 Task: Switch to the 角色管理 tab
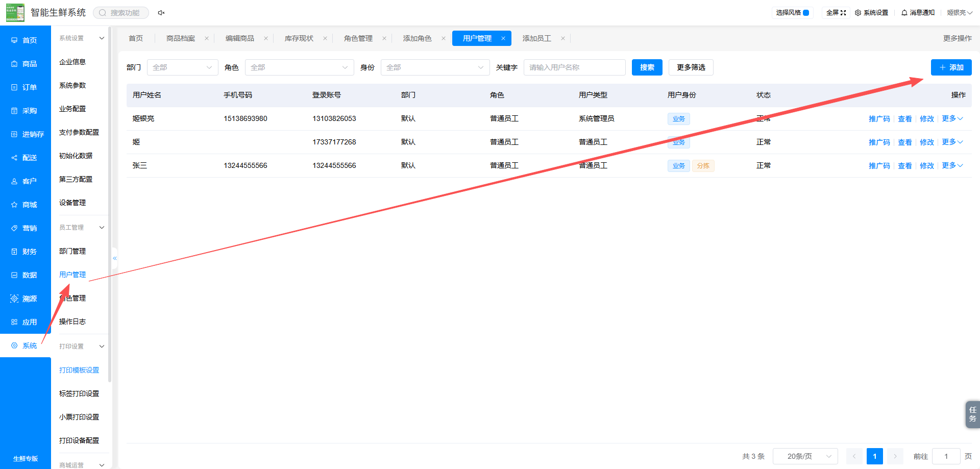coord(358,38)
